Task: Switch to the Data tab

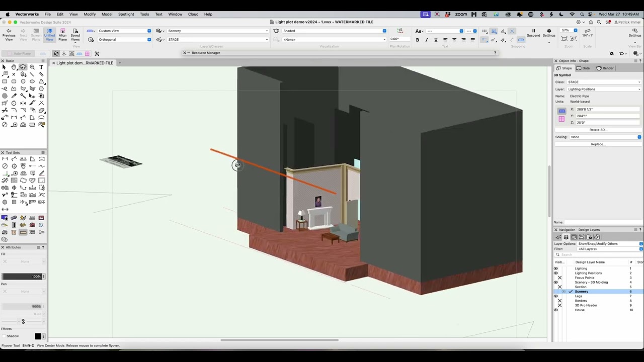Action: click(583, 68)
